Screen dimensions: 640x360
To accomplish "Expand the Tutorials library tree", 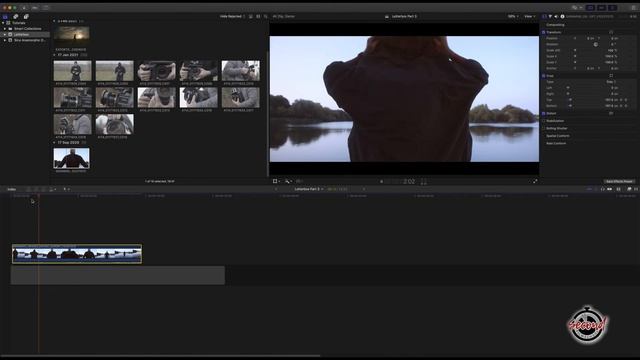I will pyautogui.click(x=3, y=23).
